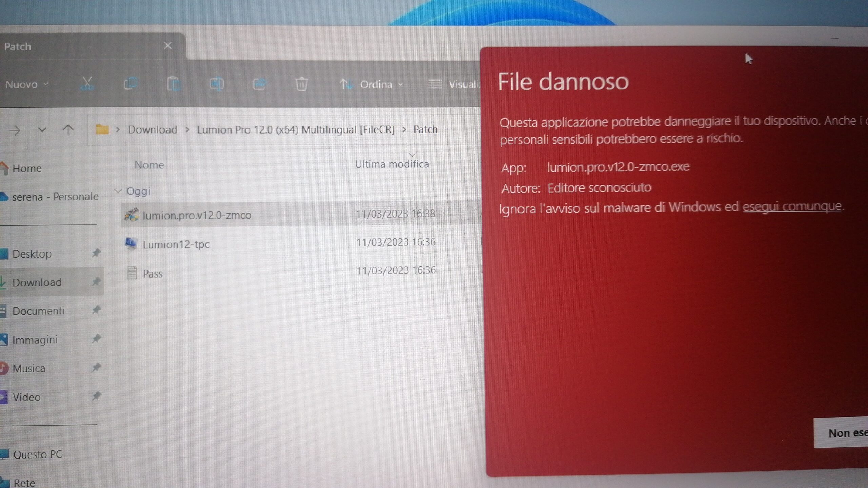The height and width of the screenshot is (488, 868).
Task: Click the lumion.pro.v12.0-zmco file icon
Action: [131, 214]
